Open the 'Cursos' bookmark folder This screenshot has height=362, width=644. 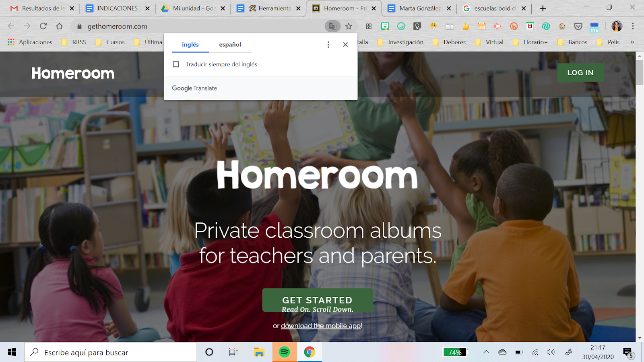click(110, 42)
